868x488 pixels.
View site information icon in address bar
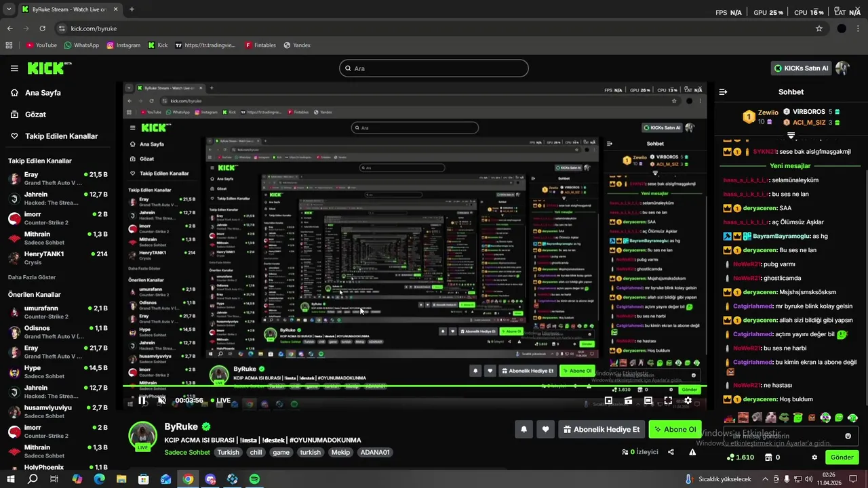(x=62, y=28)
